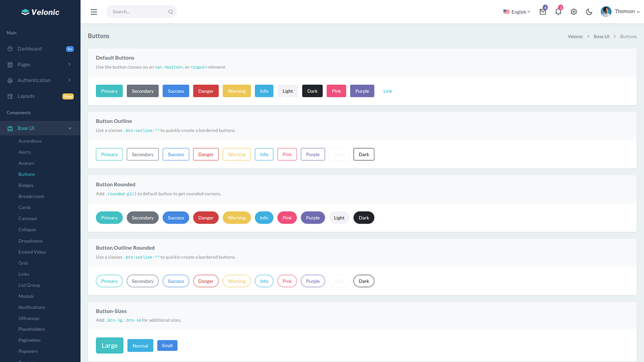
Task: Click the Velonic breadcrumb link
Action: click(x=575, y=36)
